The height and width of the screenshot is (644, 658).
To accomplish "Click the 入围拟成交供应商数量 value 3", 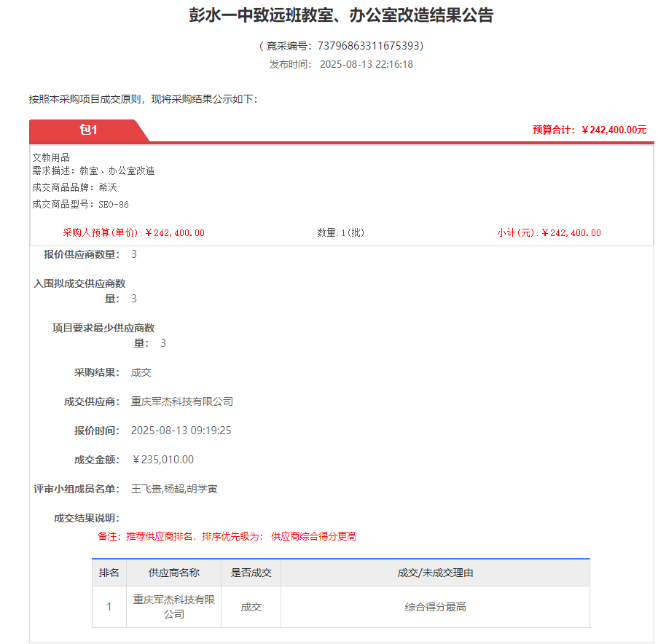I will pyautogui.click(x=133, y=298).
